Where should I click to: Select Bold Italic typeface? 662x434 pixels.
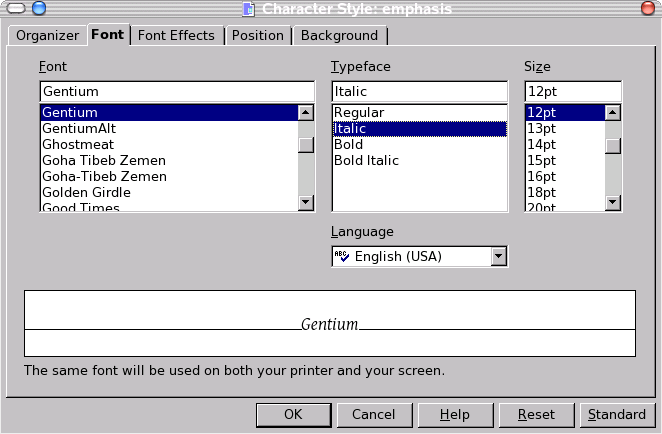click(x=366, y=160)
